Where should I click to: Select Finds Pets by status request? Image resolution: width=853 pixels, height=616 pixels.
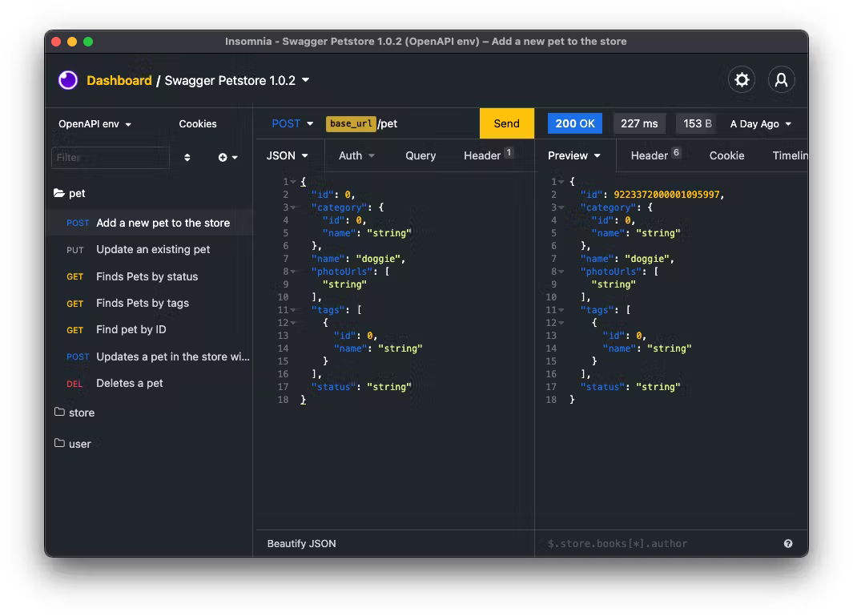tap(150, 276)
